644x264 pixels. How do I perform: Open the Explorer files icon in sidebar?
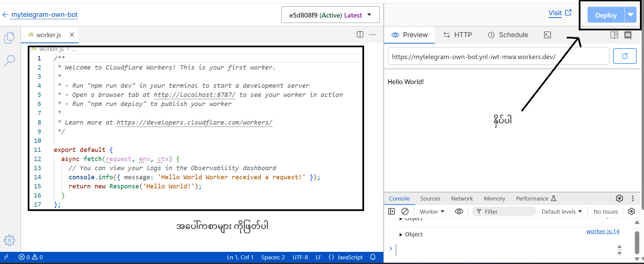[x=9, y=38]
